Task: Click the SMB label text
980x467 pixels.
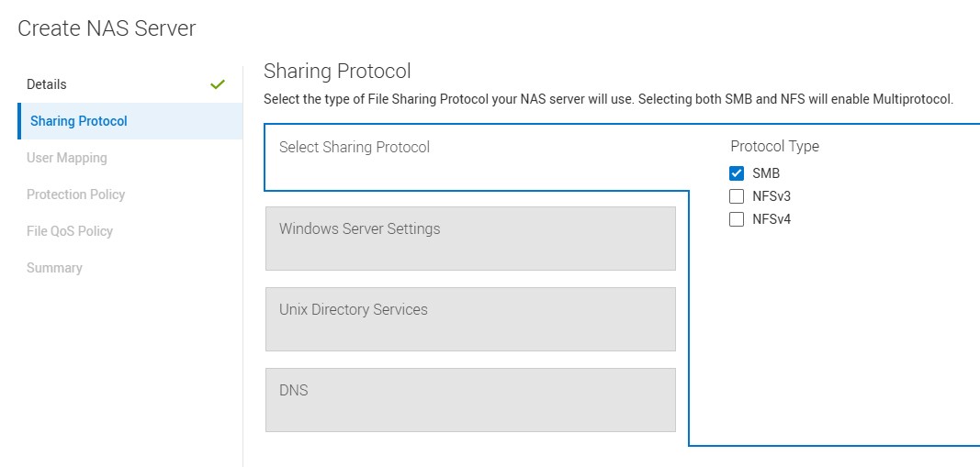Action: point(766,173)
